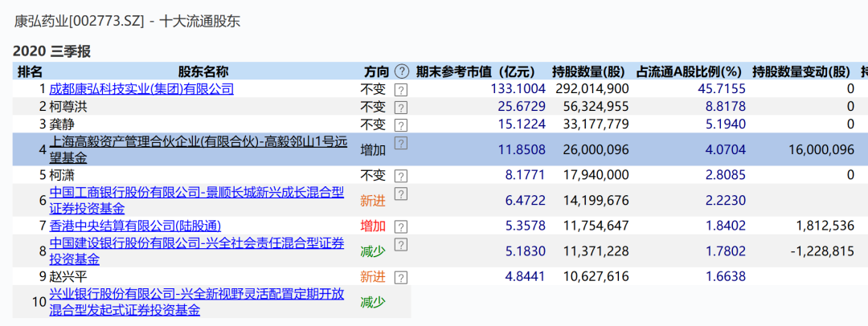Select the 持股数量变动(股) column header
The image size is (868, 326).
[x=801, y=71]
